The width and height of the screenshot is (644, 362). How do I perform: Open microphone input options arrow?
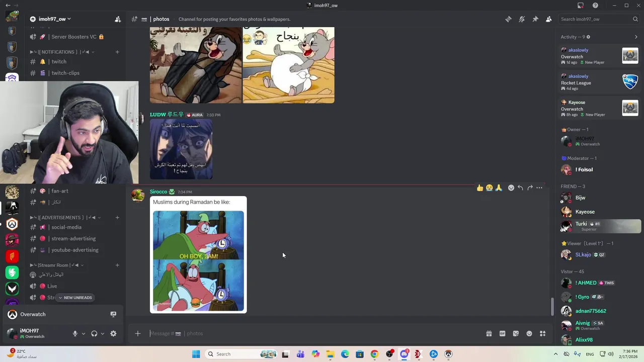(84, 333)
